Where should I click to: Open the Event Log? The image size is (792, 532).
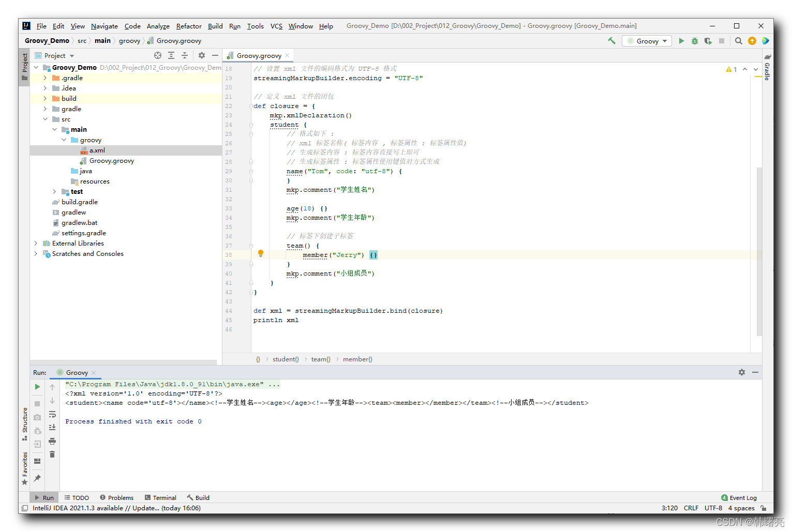739,498
